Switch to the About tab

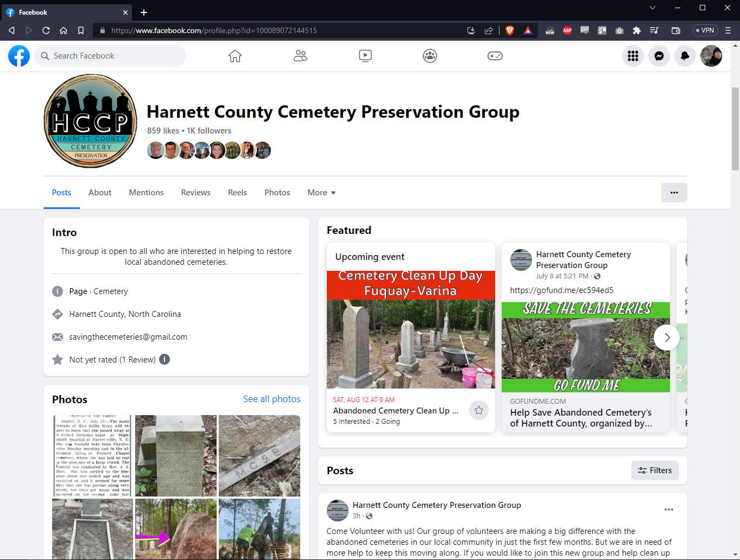point(100,193)
